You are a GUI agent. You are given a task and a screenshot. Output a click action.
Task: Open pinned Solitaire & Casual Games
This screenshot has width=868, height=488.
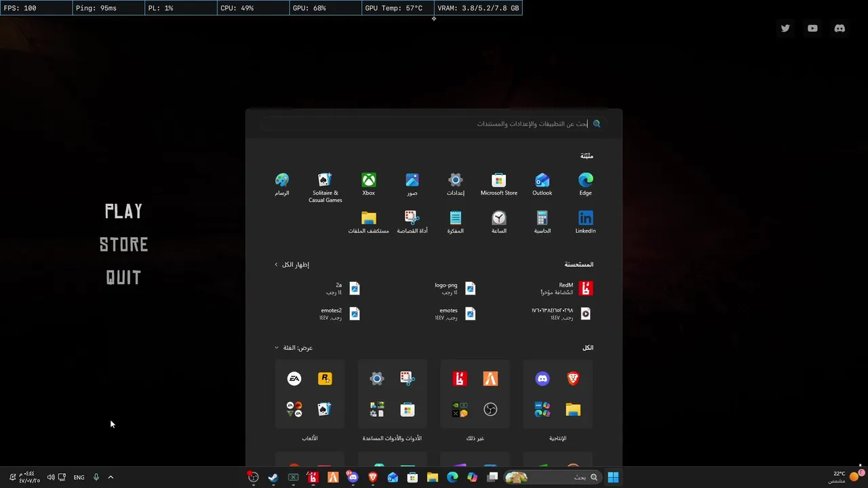click(x=325, y=187)
